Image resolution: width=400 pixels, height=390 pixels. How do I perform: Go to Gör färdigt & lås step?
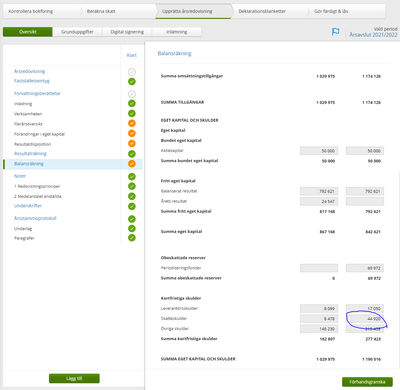click(331, 11)
